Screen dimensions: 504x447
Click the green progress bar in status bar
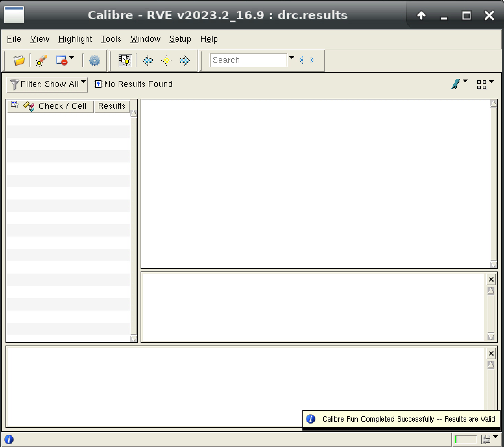click(x=465, y=439)
